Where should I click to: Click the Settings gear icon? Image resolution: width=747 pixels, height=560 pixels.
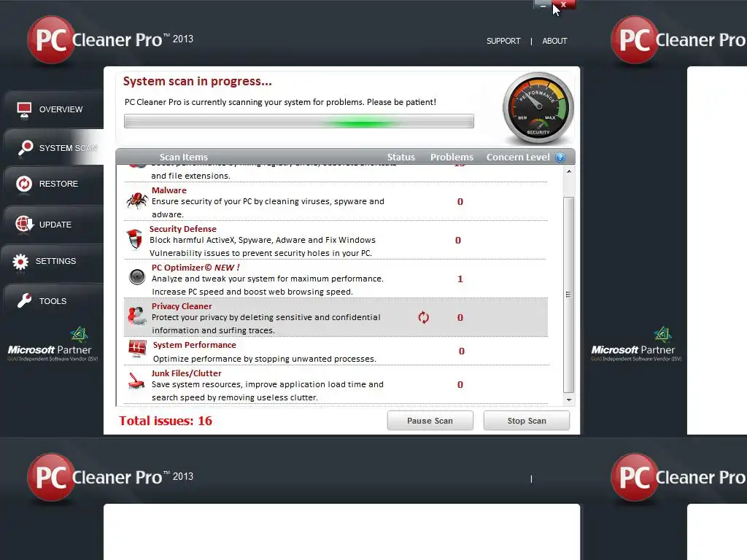20,261
